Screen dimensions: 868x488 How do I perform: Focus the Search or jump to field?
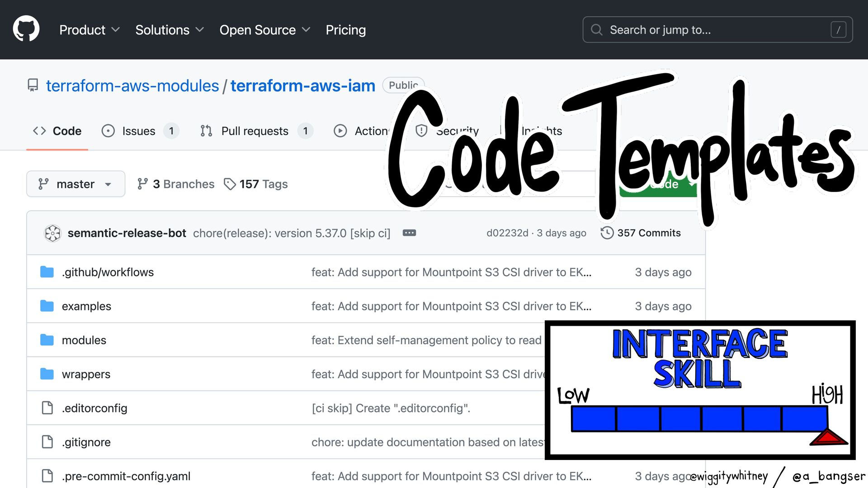click(x=717, y=30)
